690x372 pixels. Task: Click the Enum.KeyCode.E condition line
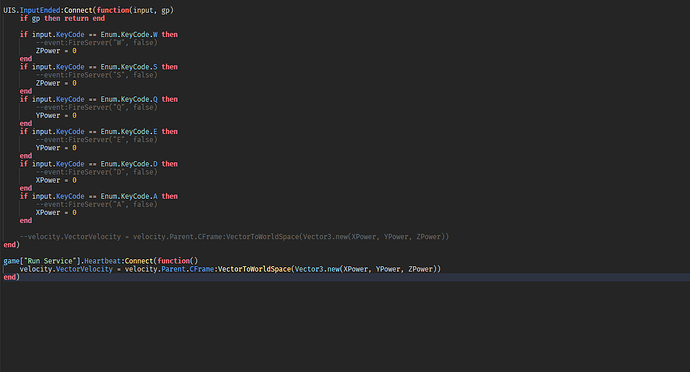pos(99,132)
